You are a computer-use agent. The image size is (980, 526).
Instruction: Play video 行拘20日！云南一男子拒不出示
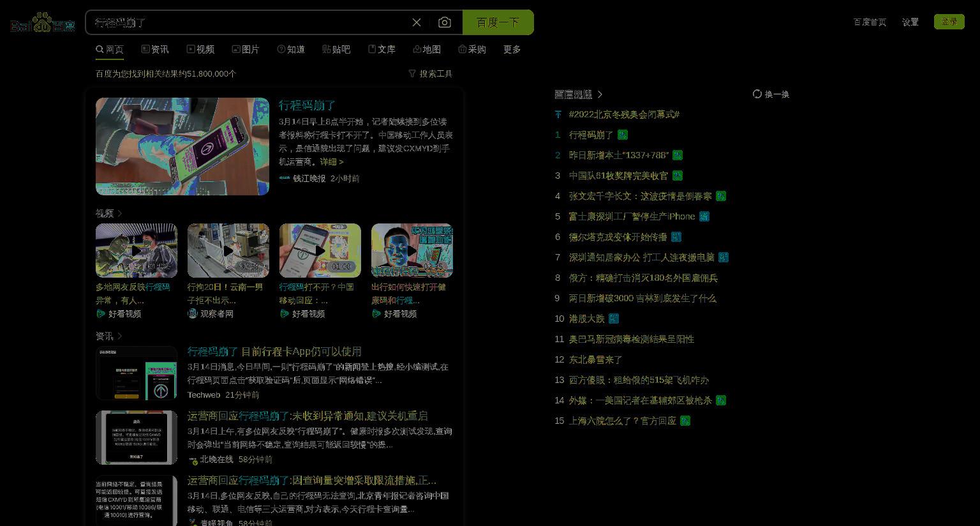click(x=228, y=250)
